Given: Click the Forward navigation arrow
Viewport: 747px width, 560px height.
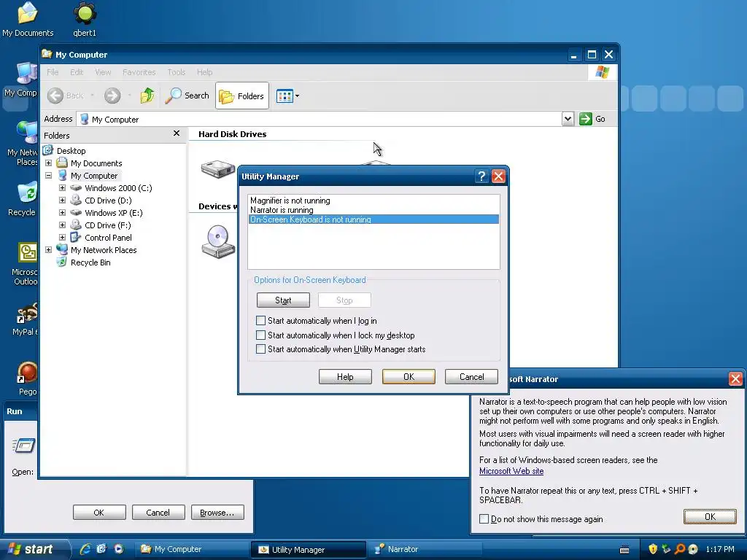Looking at the screenshot, I should tap(112, 96).
